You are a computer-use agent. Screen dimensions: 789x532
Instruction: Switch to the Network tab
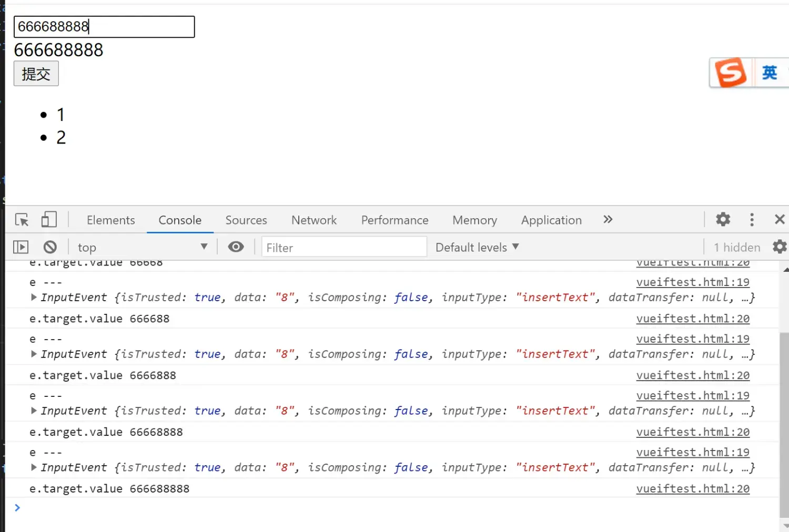[314, 220]
